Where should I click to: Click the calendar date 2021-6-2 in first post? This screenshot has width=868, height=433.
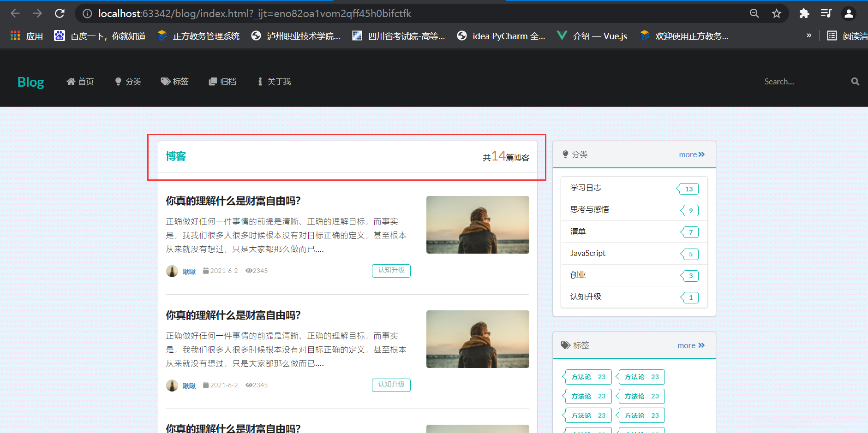click(x=221, y=271)
